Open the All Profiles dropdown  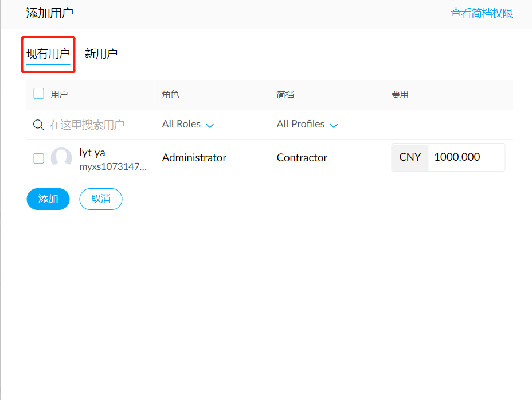[307, 125]
